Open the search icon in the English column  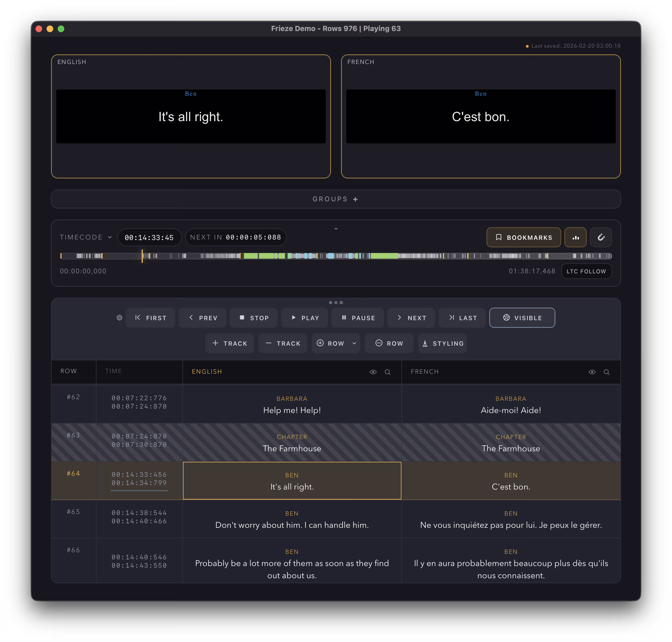[388, 372]
